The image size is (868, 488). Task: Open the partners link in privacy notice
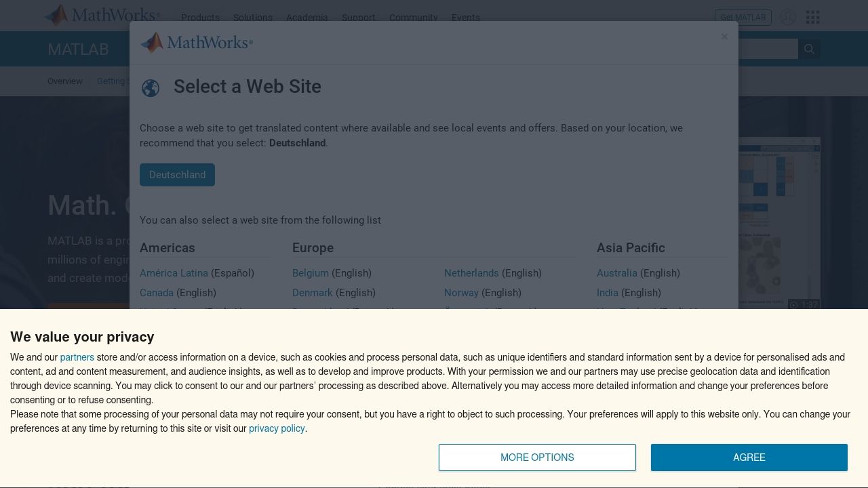coord(77,357)
